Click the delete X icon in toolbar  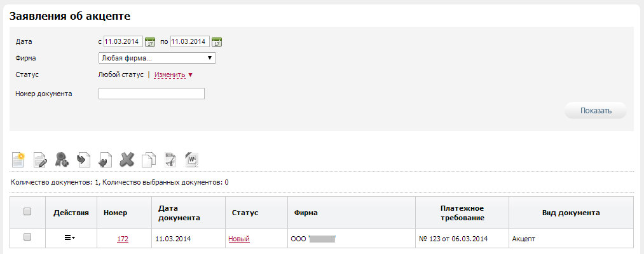pos(127,159)
